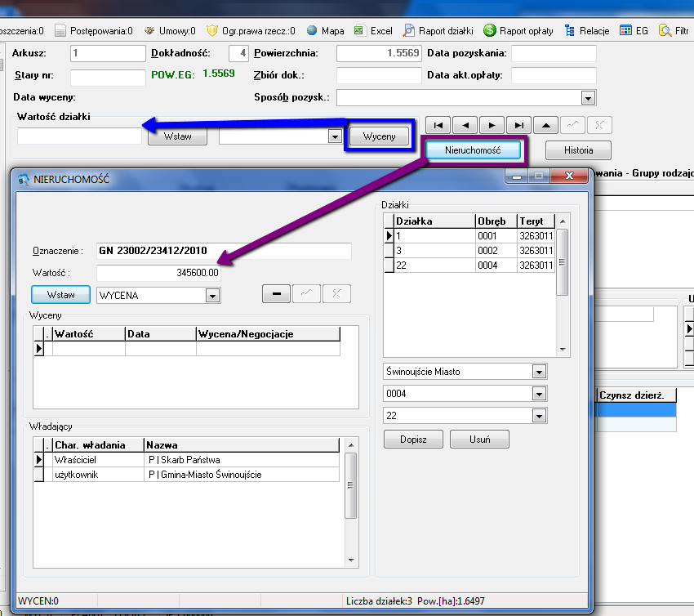Click the Powierzchnia input field
694x616 pixels.
[379, 53]
